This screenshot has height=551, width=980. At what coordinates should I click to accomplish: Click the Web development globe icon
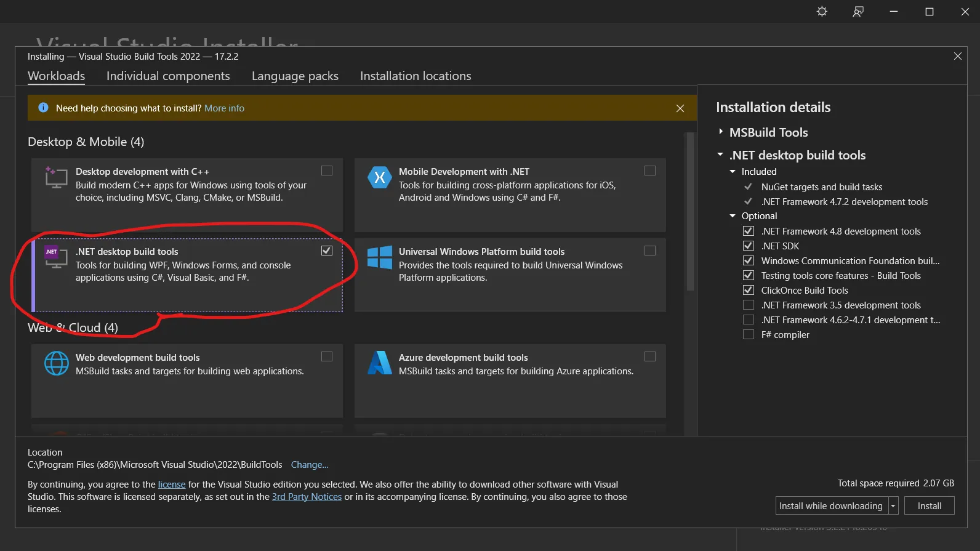click(x=56, y=363)
